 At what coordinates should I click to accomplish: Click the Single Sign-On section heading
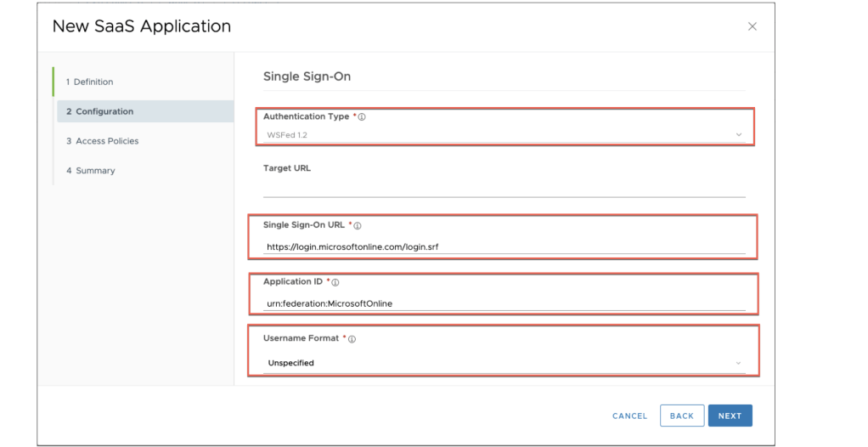pyautogui.click(x=307, y=76)
